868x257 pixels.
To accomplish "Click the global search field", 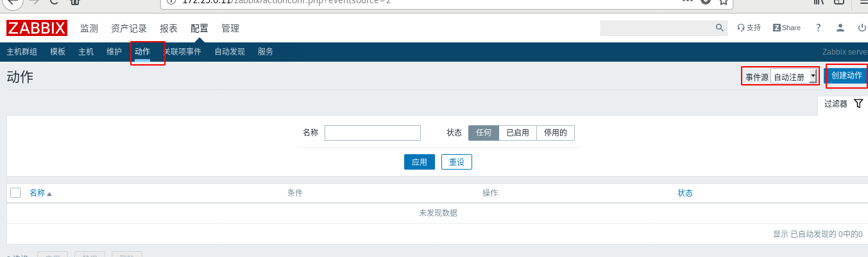I will coord(657,28).
